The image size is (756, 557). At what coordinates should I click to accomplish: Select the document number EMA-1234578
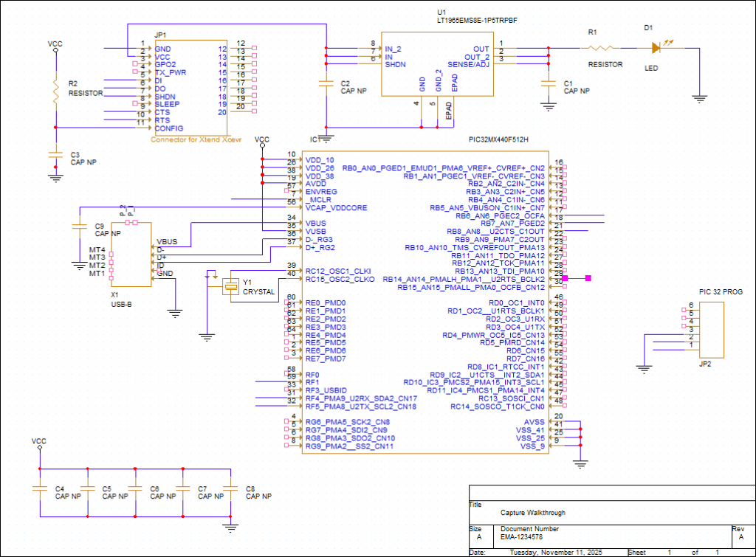(x=528, y=538)
